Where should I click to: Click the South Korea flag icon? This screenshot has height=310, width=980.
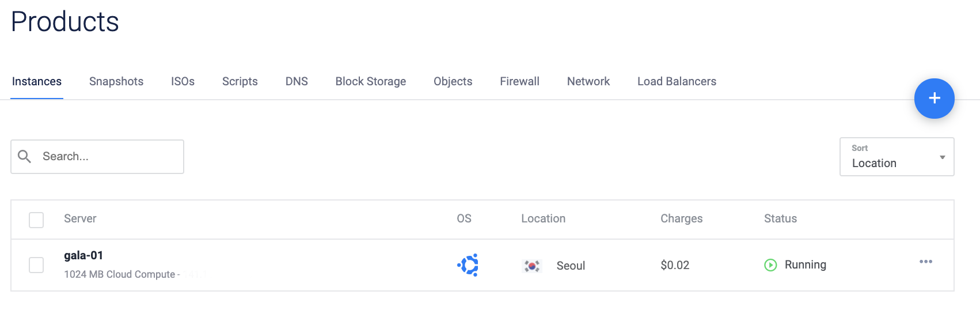(531, 266)
